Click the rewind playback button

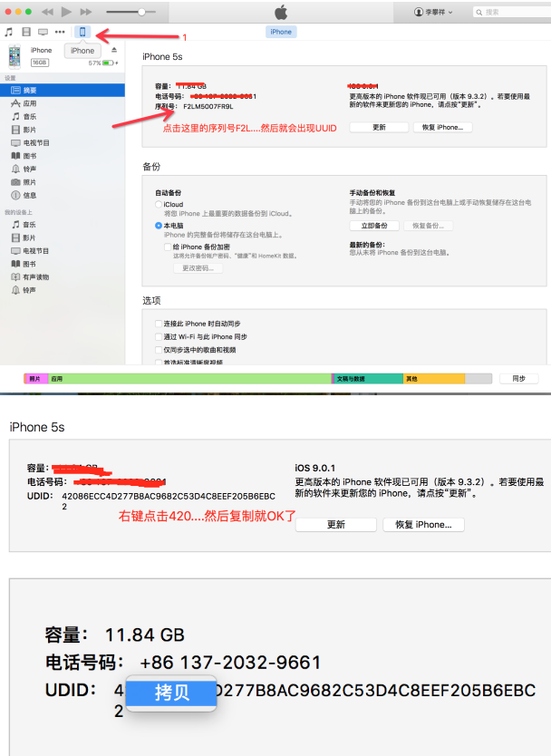[47, 12]
